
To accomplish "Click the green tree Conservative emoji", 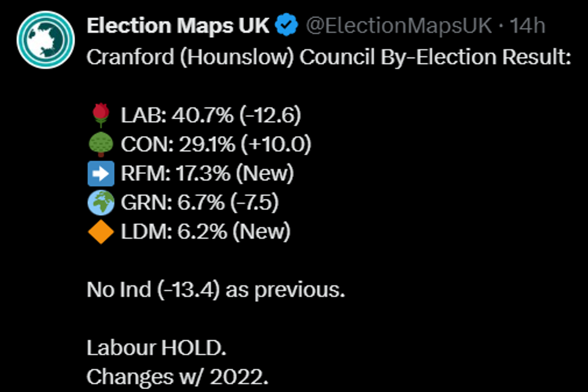I will 100,144.
